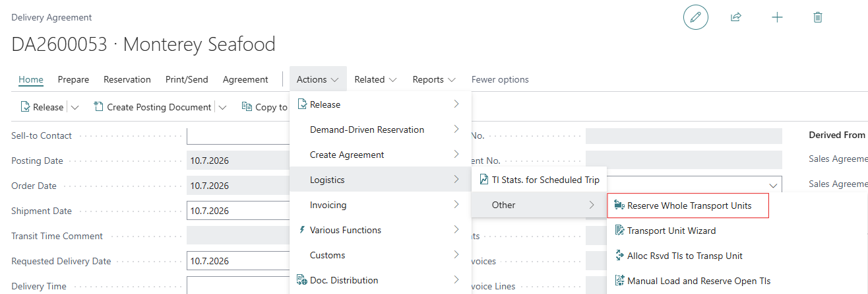Expand the Release split-button arrow

[x=75, y=107]
